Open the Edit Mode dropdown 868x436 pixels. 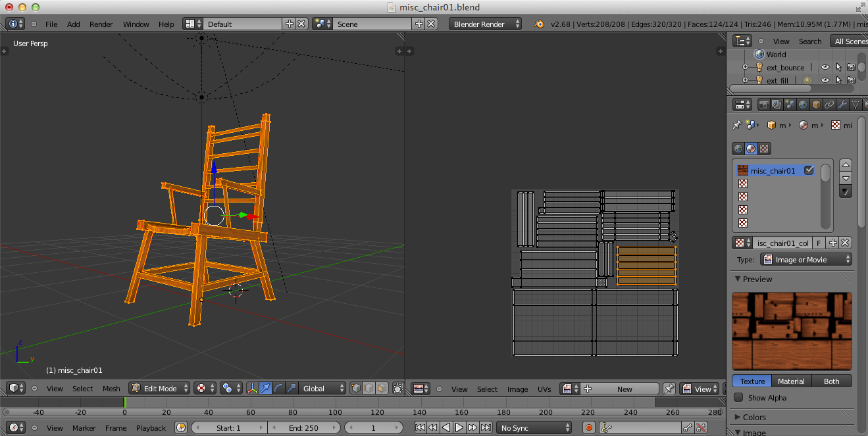[x=160, y=389]
